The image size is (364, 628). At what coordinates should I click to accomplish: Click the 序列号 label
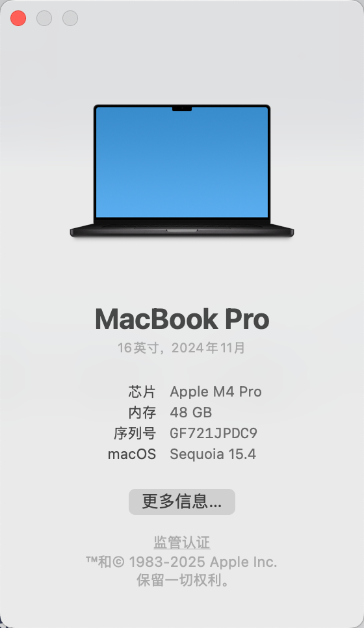click(x=135, y=434)
